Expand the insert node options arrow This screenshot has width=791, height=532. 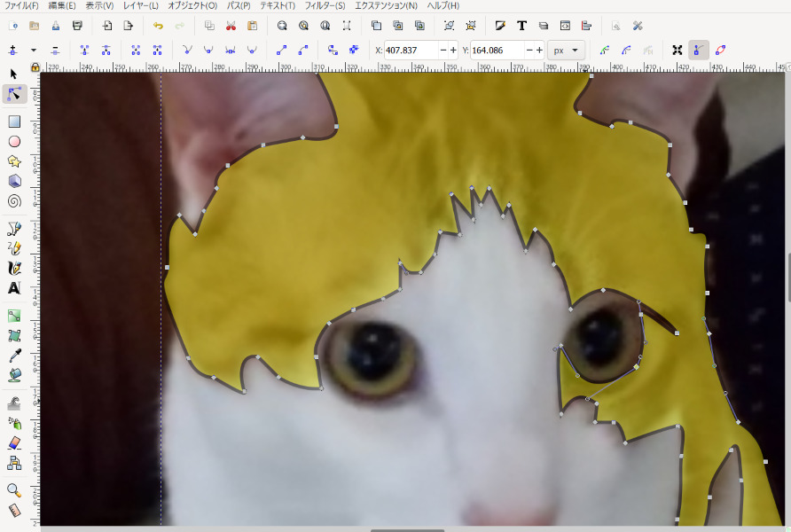tap(34, 50)
